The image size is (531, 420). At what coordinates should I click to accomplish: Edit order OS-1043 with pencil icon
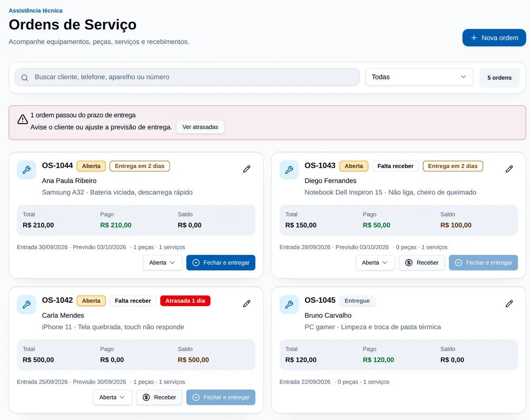pyautogui.click(x=509, y=169)
